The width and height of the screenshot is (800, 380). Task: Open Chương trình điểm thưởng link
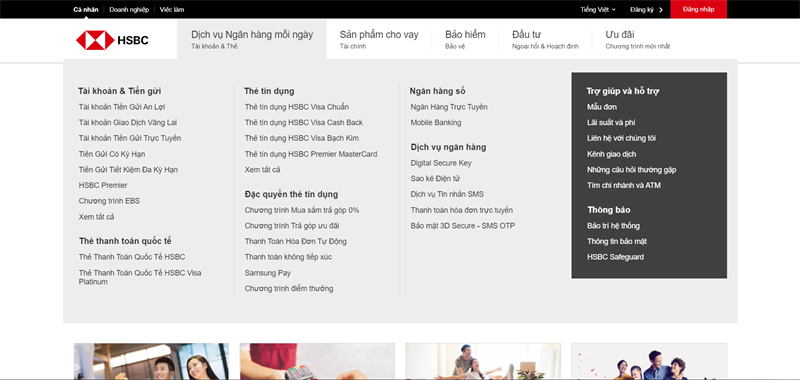tap(289, 289)
